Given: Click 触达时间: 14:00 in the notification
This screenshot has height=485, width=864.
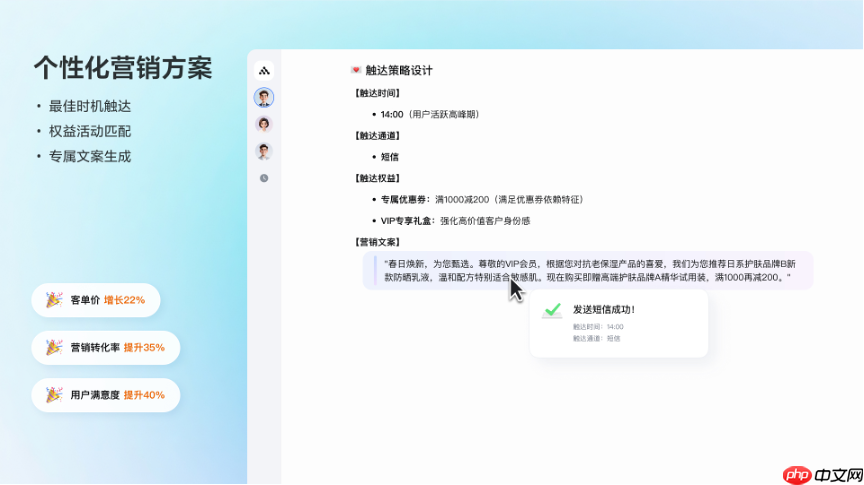Looking at the screenshot, I should (598, 327).
